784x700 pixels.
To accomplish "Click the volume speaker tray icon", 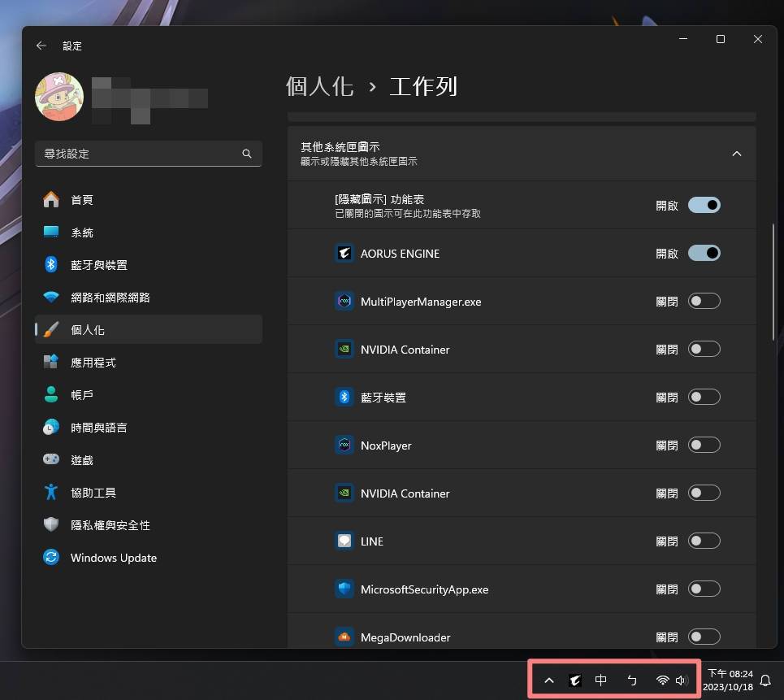I will (681, 680).
